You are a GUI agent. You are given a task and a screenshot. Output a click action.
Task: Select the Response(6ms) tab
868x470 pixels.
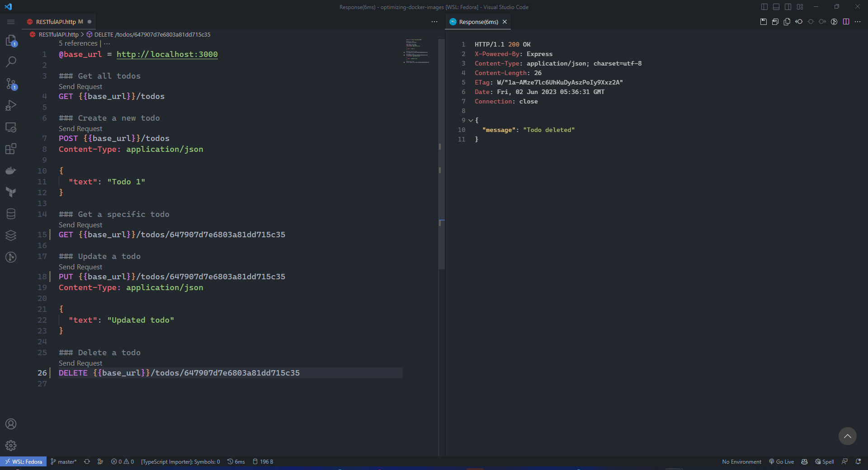coord(478,22)
